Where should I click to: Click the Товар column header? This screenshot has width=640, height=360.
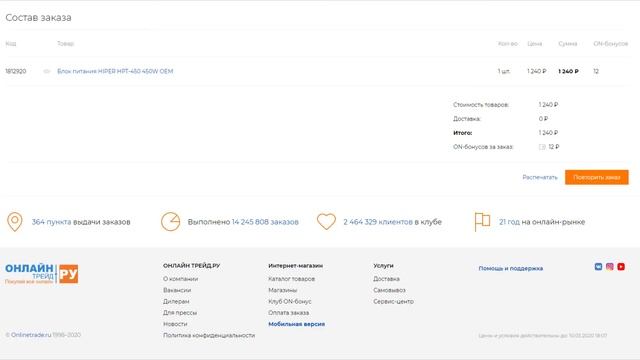tap(65, 44)
